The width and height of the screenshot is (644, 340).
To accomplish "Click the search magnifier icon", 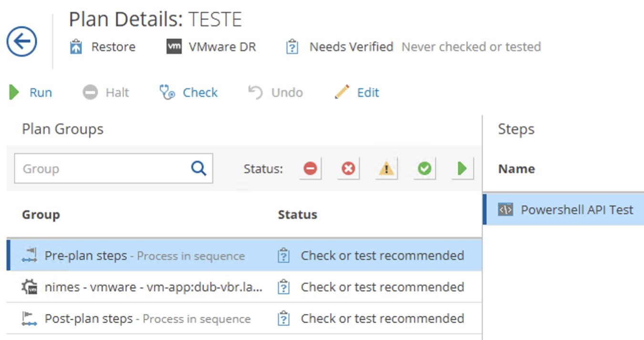I will click(x=198, y=168).
